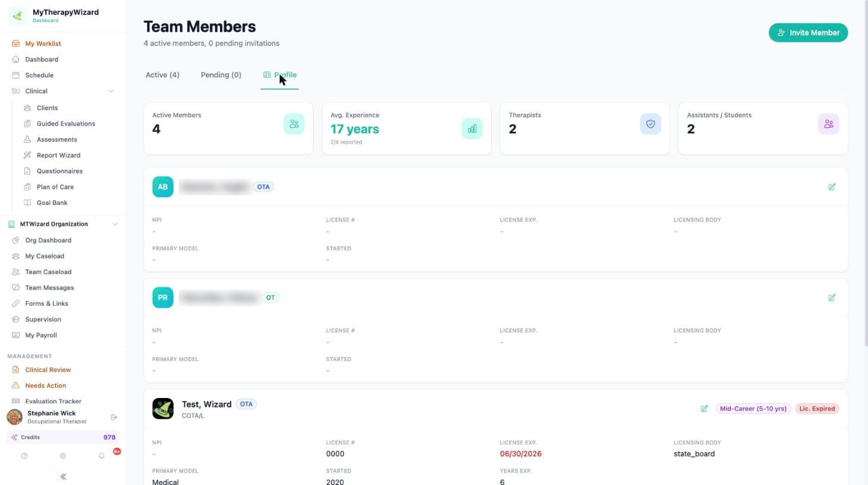The image size is (868, 485).
Task: Open Schedule from sidebar
Action: (39, 75)
